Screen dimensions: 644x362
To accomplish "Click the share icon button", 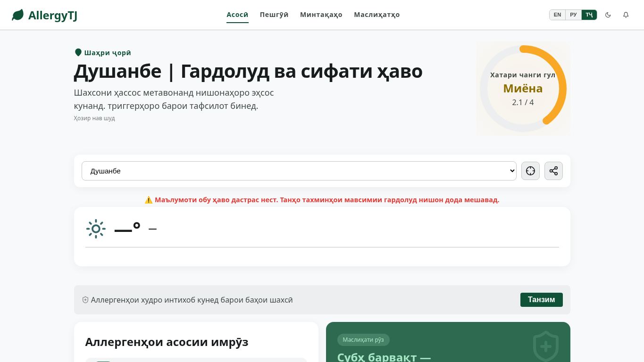I will tap(553, 171).
